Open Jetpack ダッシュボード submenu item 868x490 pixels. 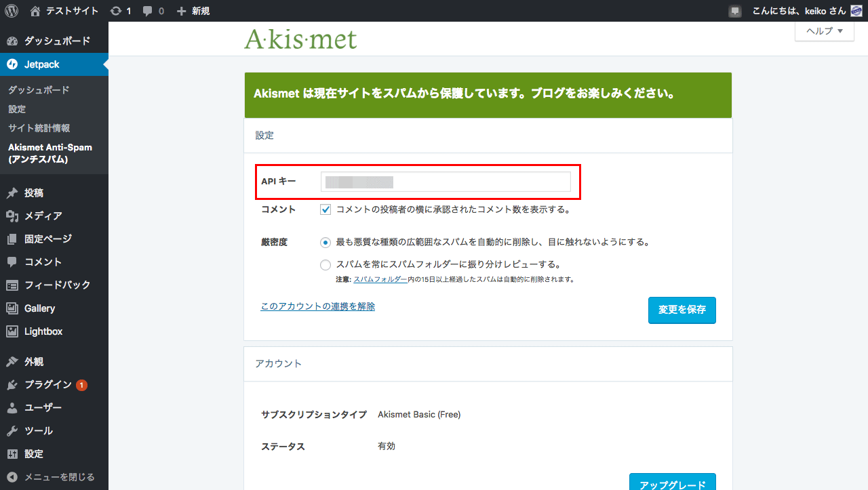[x=39, y=90]
